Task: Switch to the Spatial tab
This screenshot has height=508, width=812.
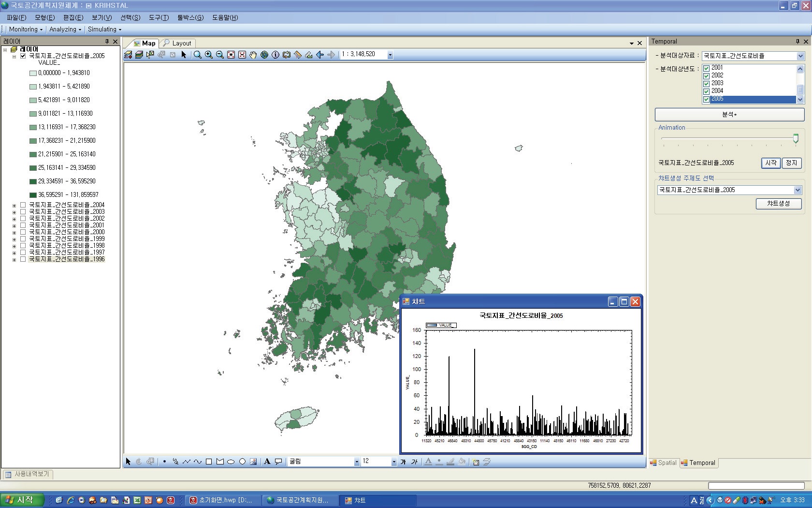Action: coord(664,463)
